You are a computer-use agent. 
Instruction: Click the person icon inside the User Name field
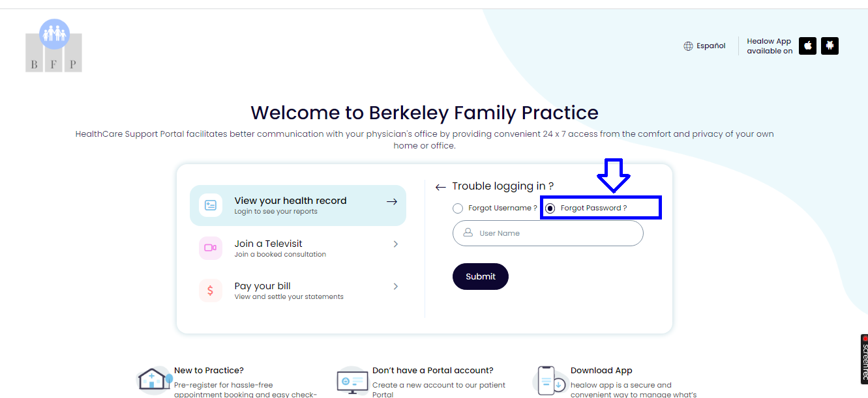466,233
